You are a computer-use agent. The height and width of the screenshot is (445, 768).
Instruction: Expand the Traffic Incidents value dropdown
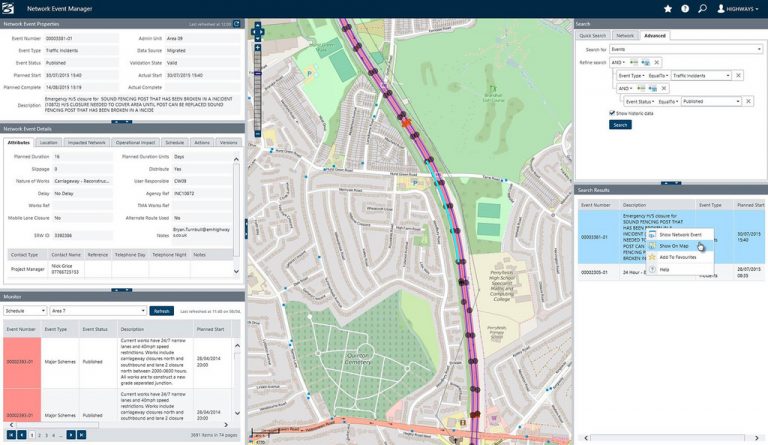pos(728,75)
